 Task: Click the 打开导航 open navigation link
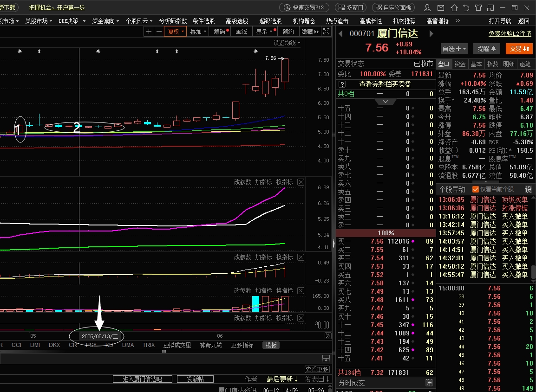pos(500,21)
